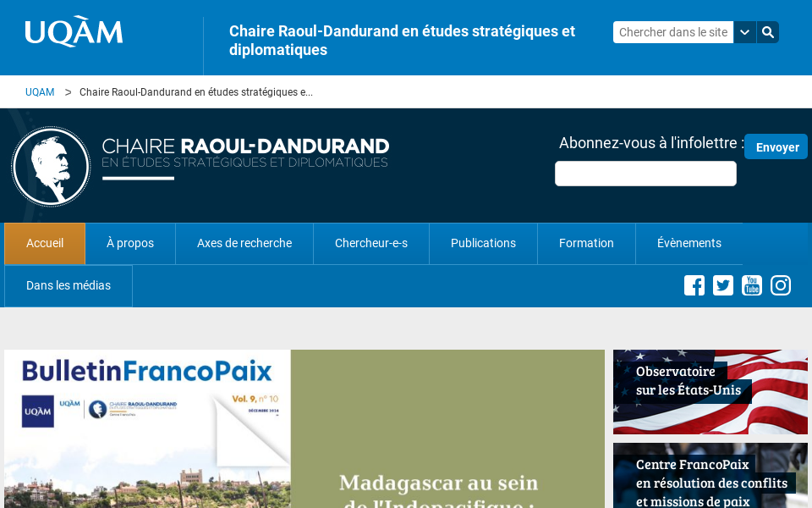Click the magnifying glass search icon
The width and height of the screenshot is (812, 508).
pos(767,31)
